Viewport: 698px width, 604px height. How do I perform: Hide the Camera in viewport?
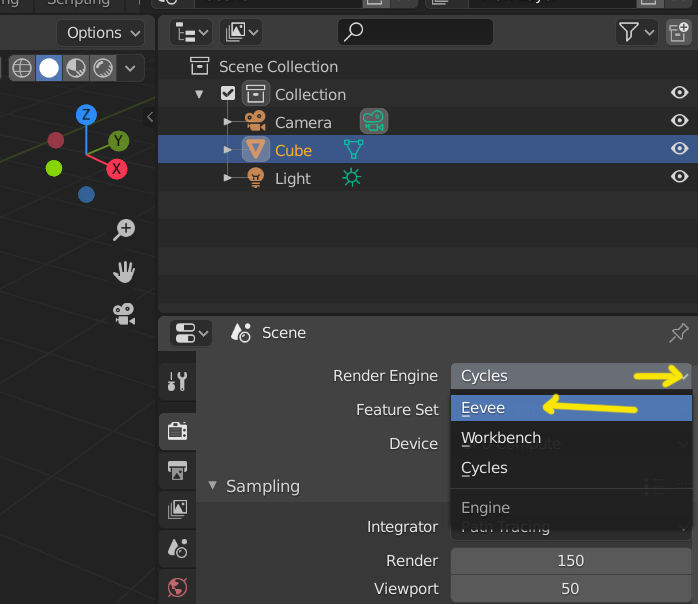[x=679, y=121]
